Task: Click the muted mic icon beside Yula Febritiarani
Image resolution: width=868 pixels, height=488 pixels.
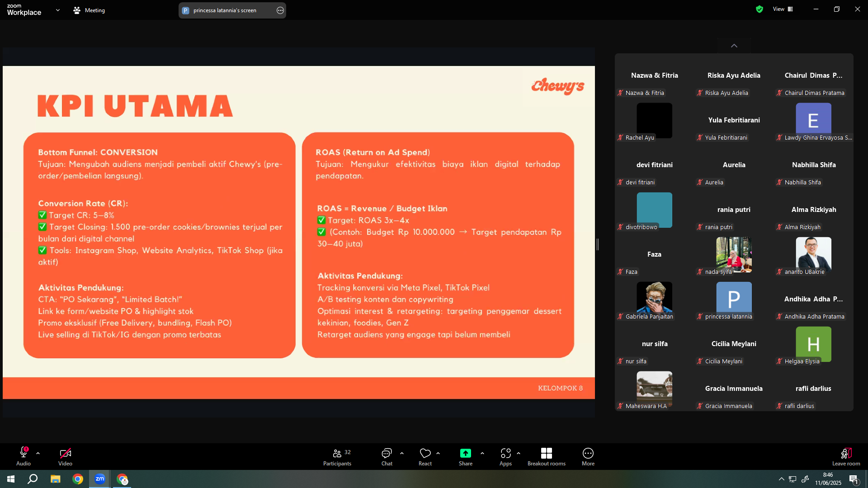Action: [700, 137]
